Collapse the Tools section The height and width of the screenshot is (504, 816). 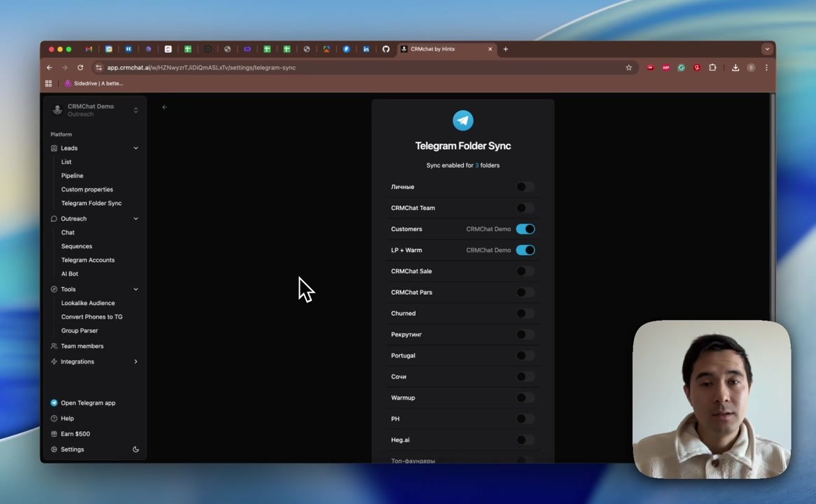click(x=136, y=289)
